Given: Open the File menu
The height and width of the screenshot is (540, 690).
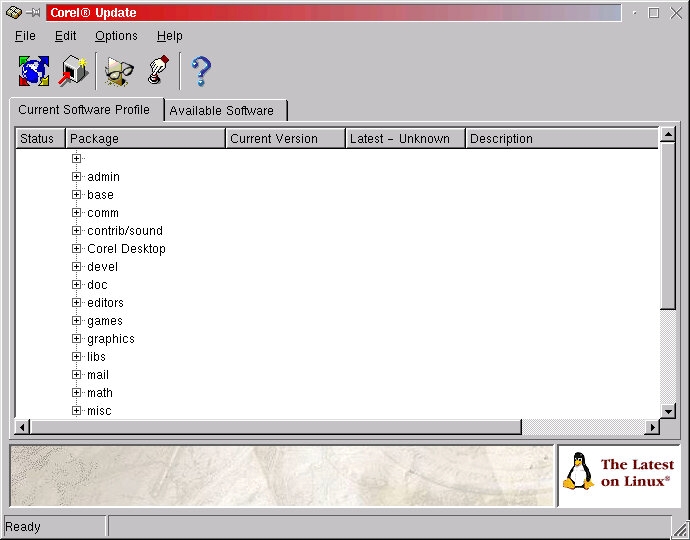Looking at the screenshot, I should 25,36.
